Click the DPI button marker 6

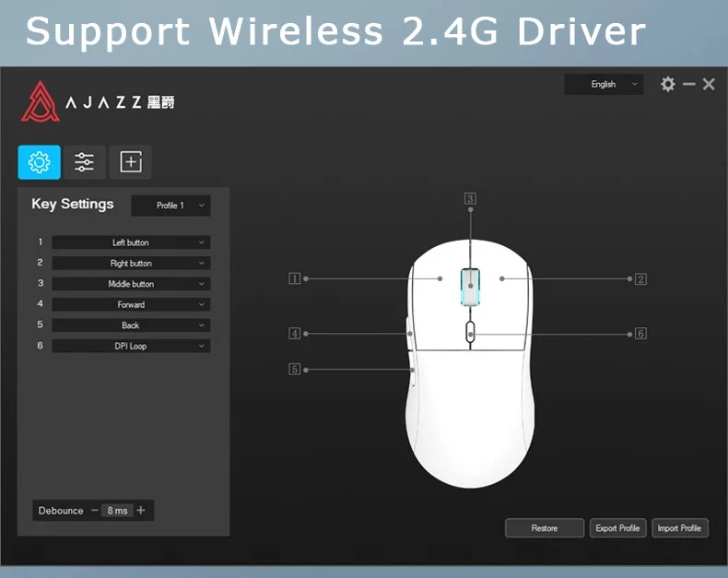pyautogui.click(x=640, y=334)
